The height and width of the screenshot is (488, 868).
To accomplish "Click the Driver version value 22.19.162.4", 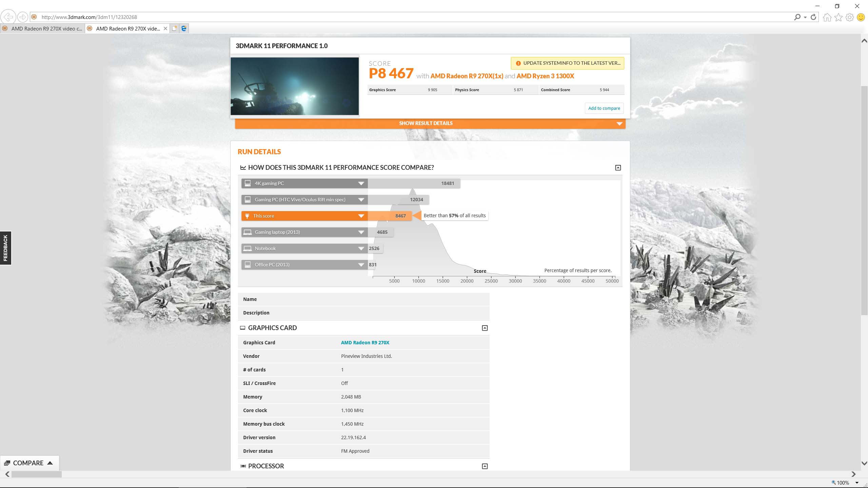I will (353, 438).
